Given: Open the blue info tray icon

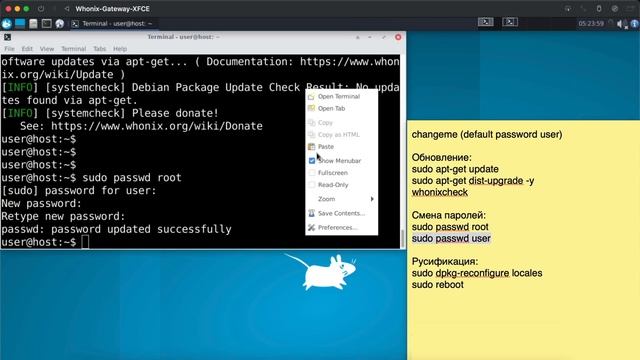Looking at the screenshot, I should (x=635, y=24).
